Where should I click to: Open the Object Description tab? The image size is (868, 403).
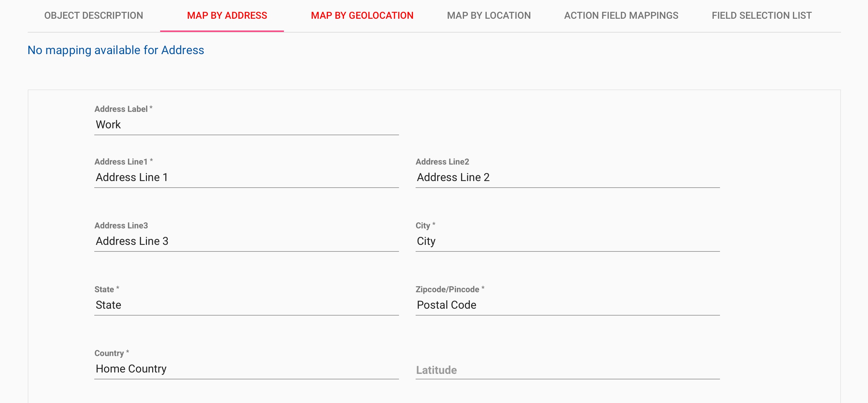[94, 16]
